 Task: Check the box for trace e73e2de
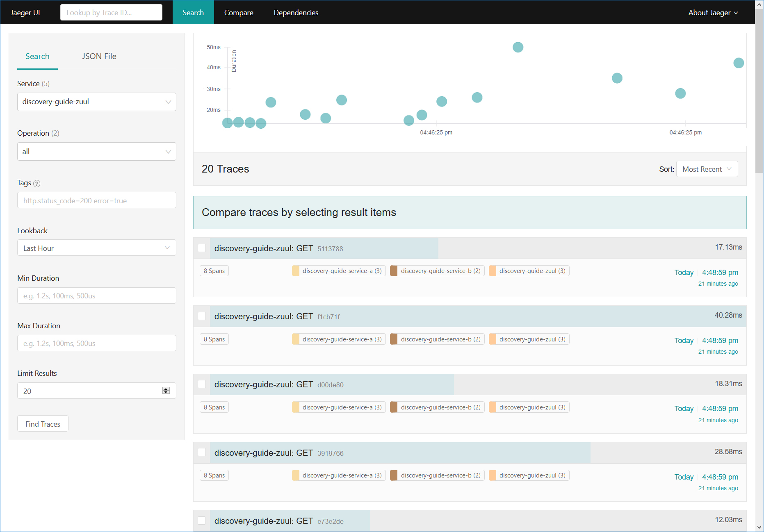pyautogui.click(x=202, y=521)
